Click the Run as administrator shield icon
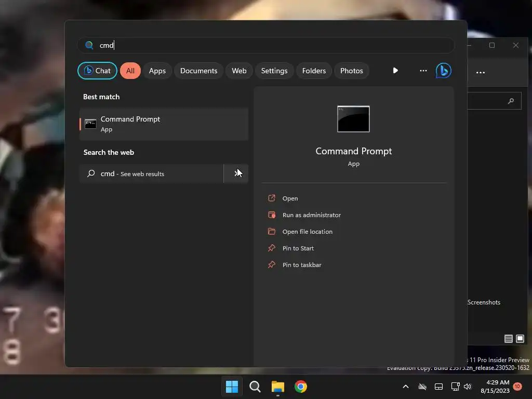 tap(272, 215)
